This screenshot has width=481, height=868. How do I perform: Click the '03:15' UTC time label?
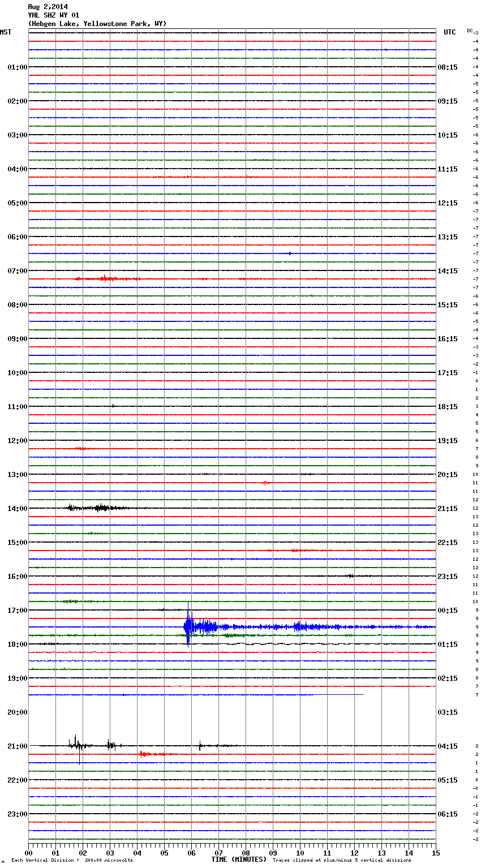(448, 712)
